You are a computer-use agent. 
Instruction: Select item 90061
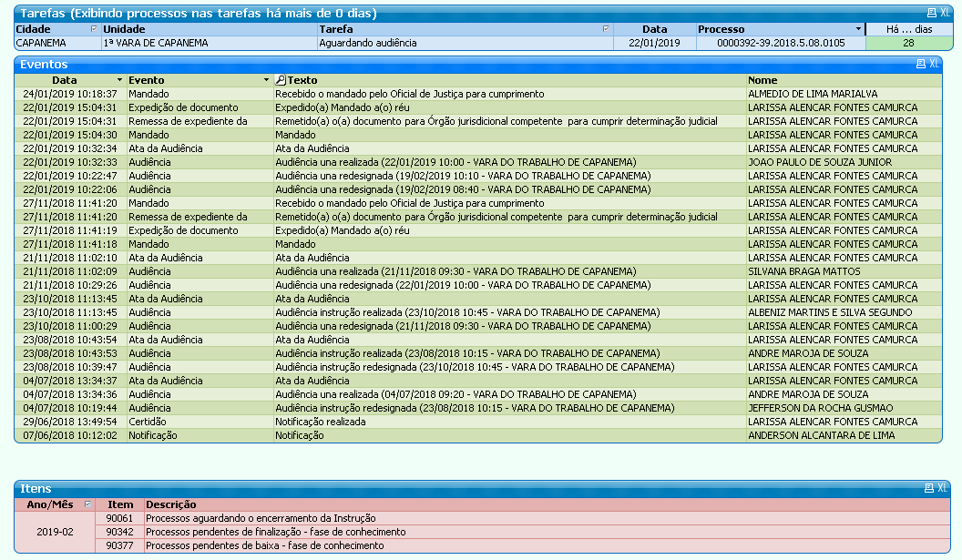pos(119,518)
